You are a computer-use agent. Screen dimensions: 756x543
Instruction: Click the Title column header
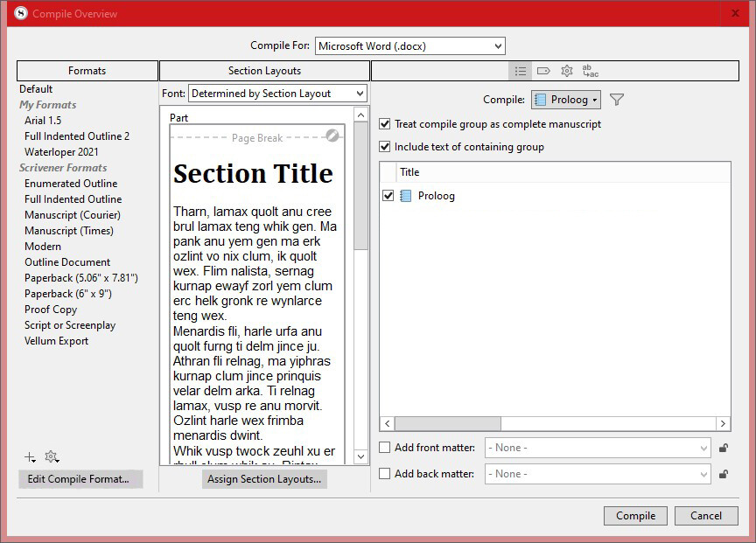coord(564,172)
